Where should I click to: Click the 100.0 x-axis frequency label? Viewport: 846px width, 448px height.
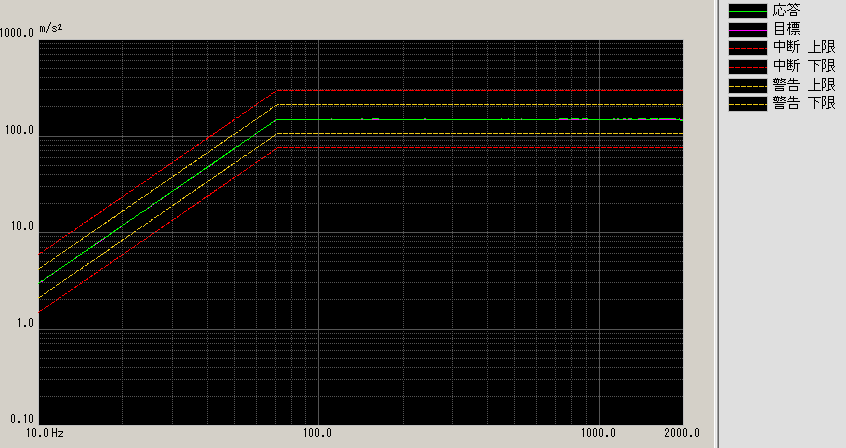(x=317, y=433)
